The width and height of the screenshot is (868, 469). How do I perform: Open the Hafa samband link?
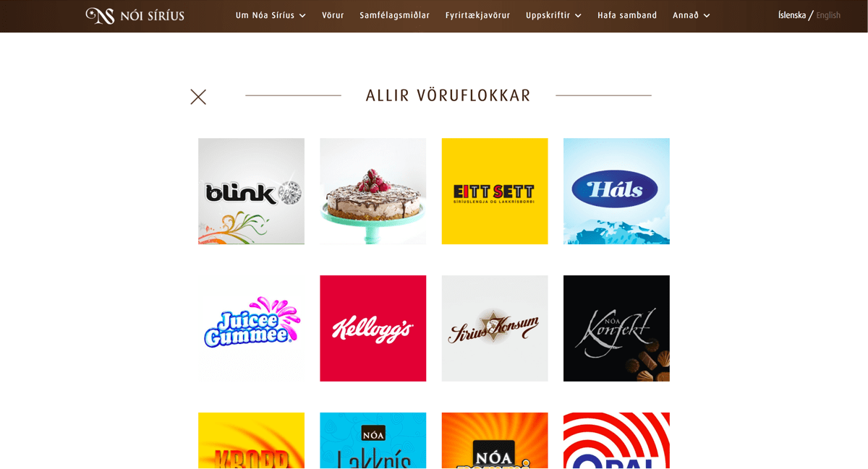tap(627, 15)
